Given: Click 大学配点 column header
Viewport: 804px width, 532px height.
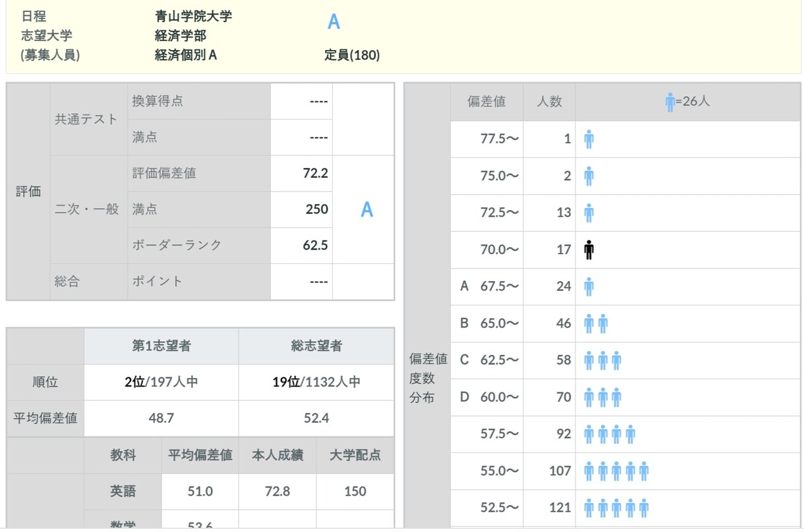Looking at the screenshot, I should [355, 455].
